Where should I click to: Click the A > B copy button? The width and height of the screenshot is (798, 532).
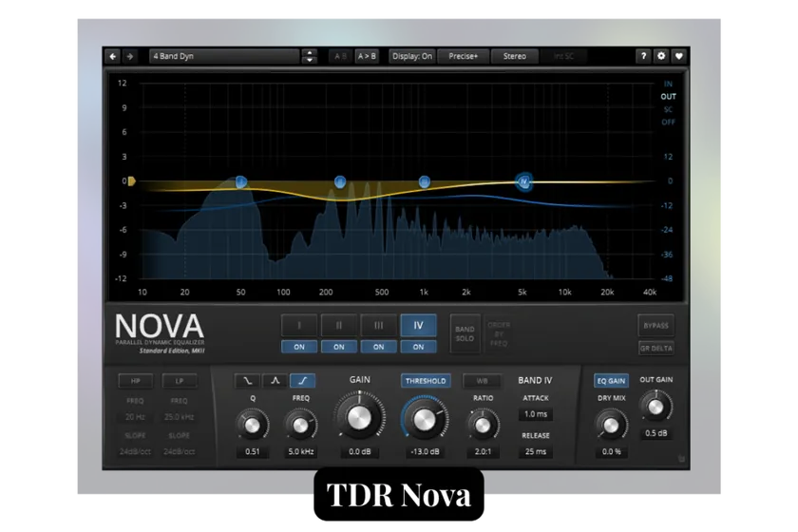[367, 56]
